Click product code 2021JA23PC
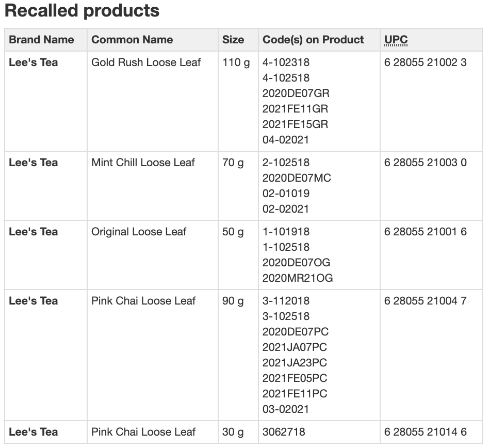489x448 pixels. 295,363
